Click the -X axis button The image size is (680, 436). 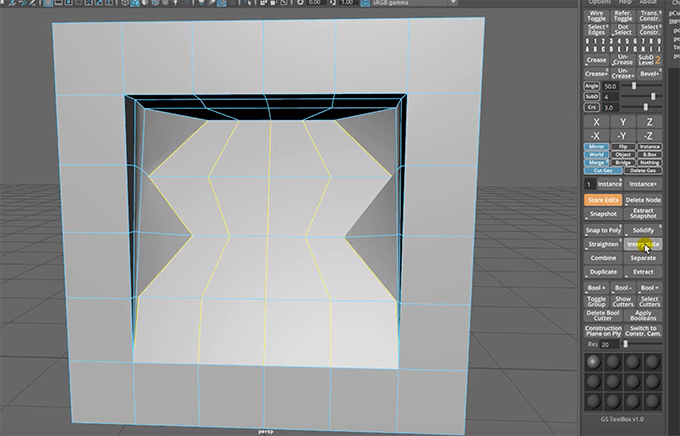click(x=596, y=135)
